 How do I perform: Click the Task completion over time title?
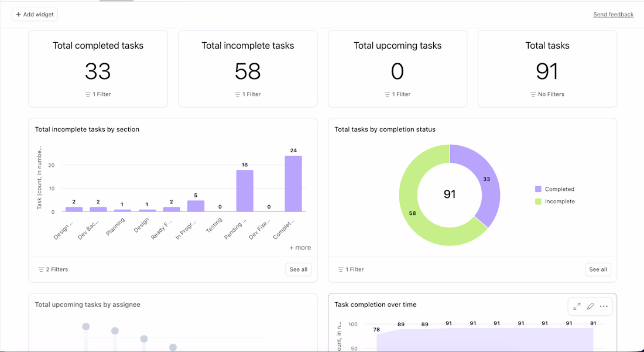point(375,305)
